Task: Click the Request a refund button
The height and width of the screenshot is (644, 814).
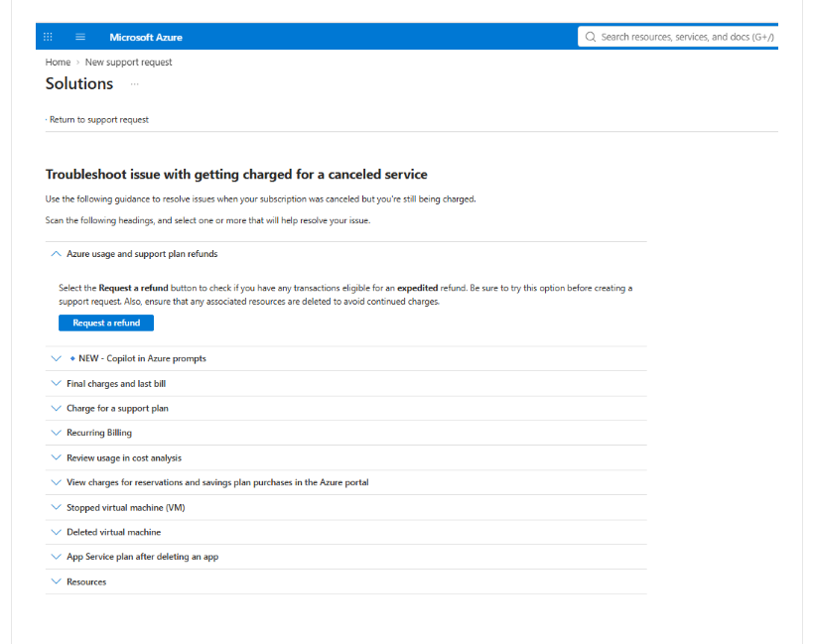Action: (x=106, y=322)
